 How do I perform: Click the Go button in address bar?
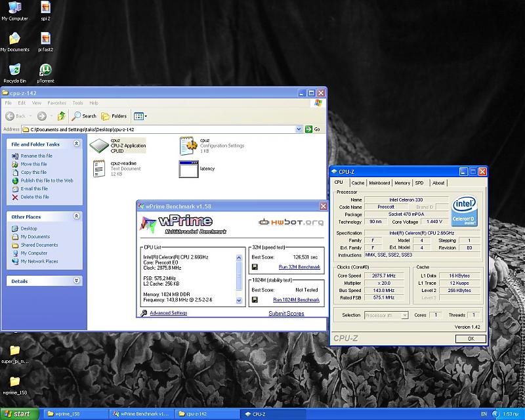(x=312, y=129)
